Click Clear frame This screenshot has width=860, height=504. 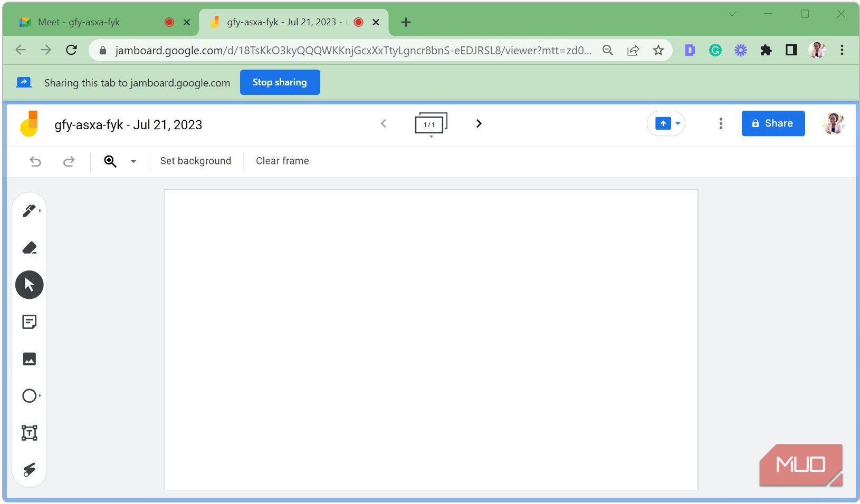(282, 161)
